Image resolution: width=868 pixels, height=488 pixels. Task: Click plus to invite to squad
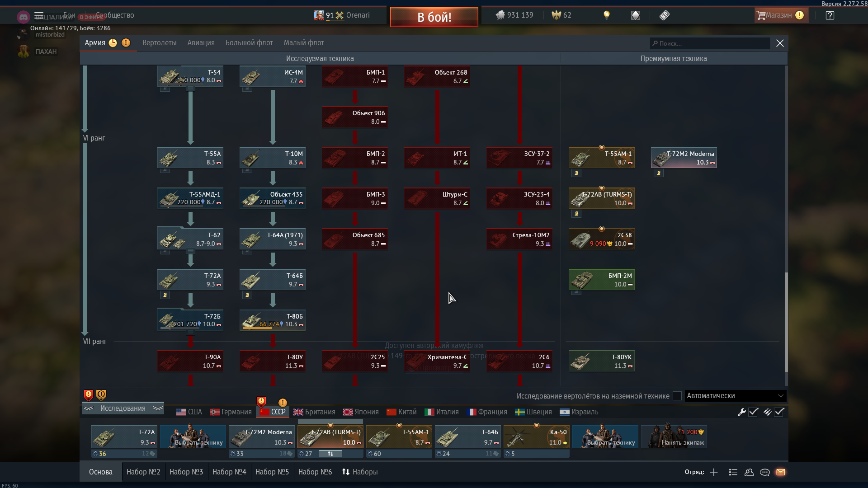(x=714, y=472)
